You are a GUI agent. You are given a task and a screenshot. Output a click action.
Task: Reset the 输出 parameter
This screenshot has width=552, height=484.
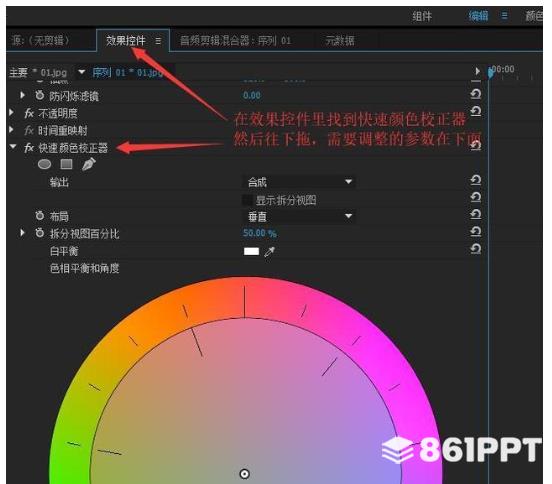[476, 180]
